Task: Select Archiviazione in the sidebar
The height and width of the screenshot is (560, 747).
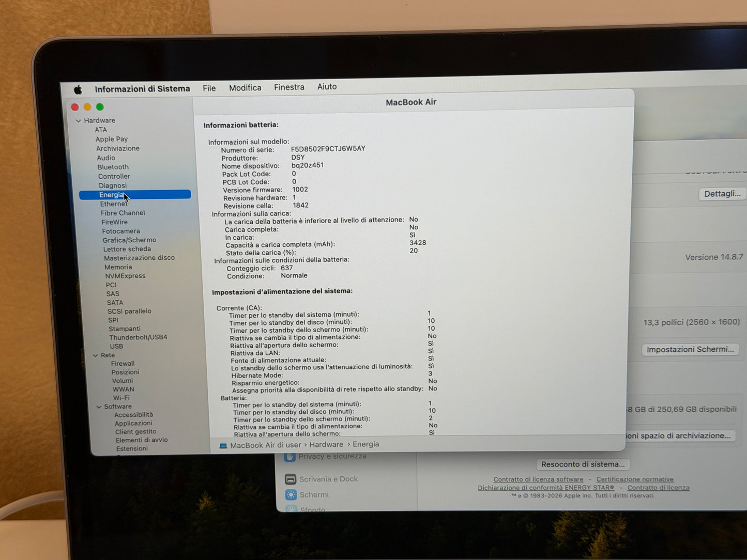Action: tap(118, 148)
